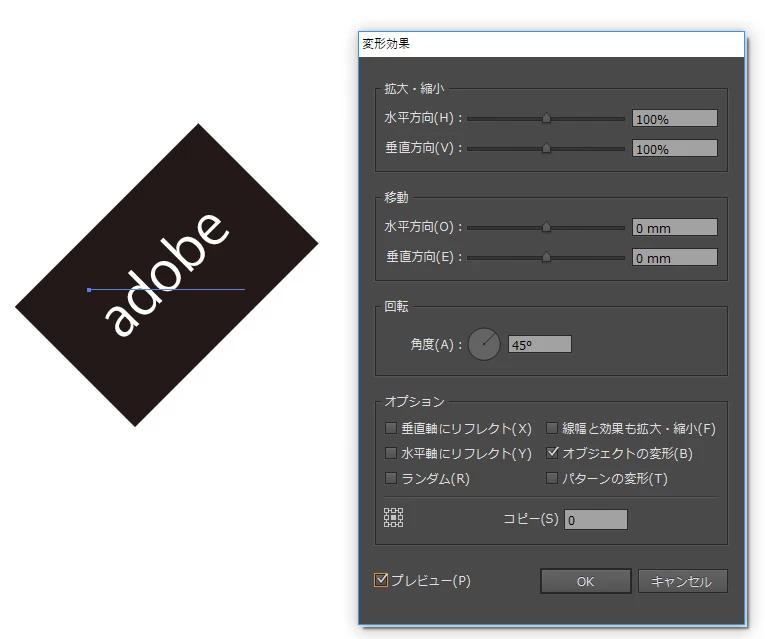Click the adobe text on the canvas
The image size is (765, 639).
pyautogui.click(x=166, y=275)
